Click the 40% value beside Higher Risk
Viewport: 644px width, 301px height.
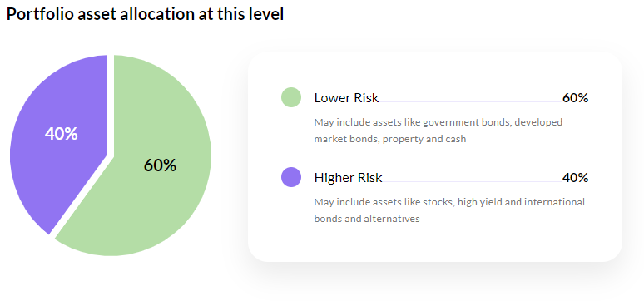pos(576,178)
